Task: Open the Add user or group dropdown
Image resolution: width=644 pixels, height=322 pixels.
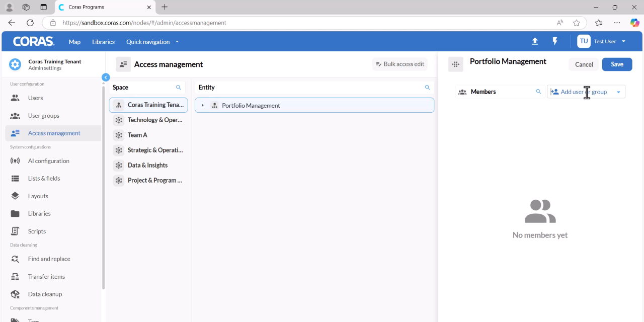Action: coord(586,92)
